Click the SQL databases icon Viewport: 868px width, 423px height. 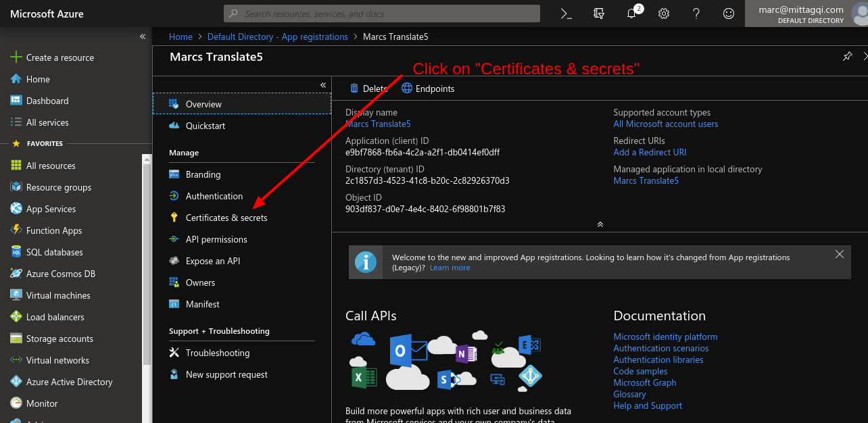pyautogui.click(x=16, y=252)
